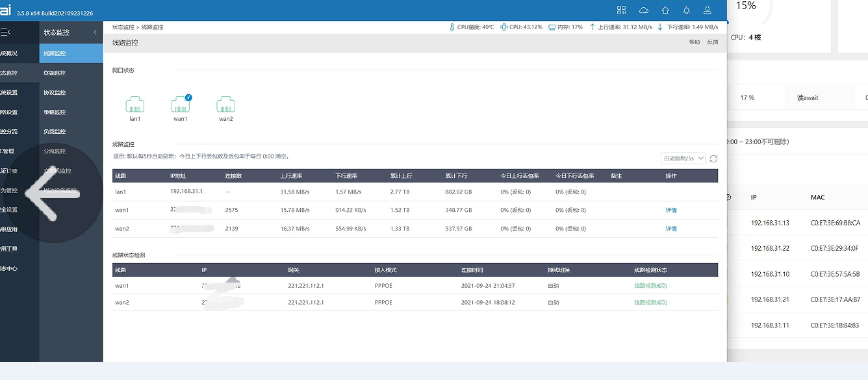Open the user account icon
868x380 pixels.
coord(708,10)
